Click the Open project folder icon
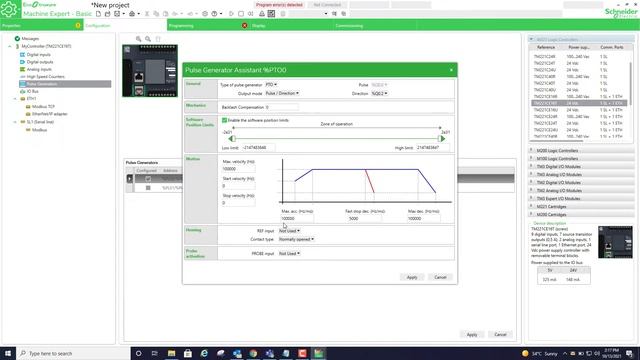Screen dimensions: 640x360 coord(107,13)
